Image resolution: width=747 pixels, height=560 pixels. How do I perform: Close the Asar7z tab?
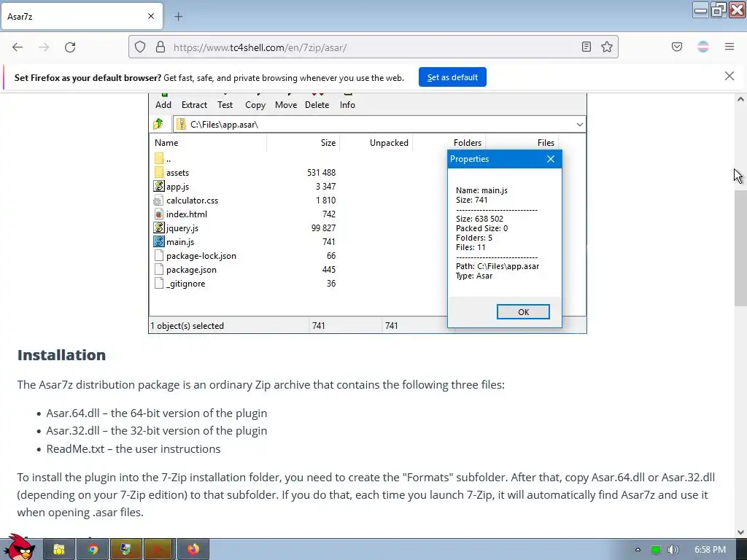pos(151,16)
